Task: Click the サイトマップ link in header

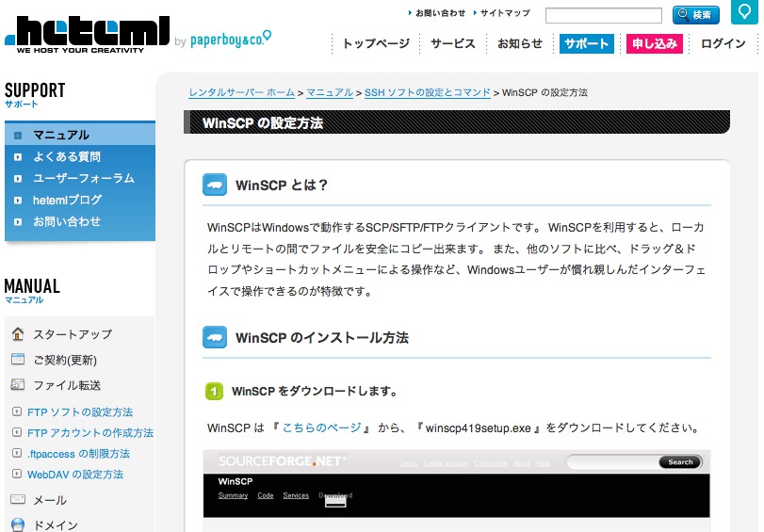Action: [x=505, y=13]
